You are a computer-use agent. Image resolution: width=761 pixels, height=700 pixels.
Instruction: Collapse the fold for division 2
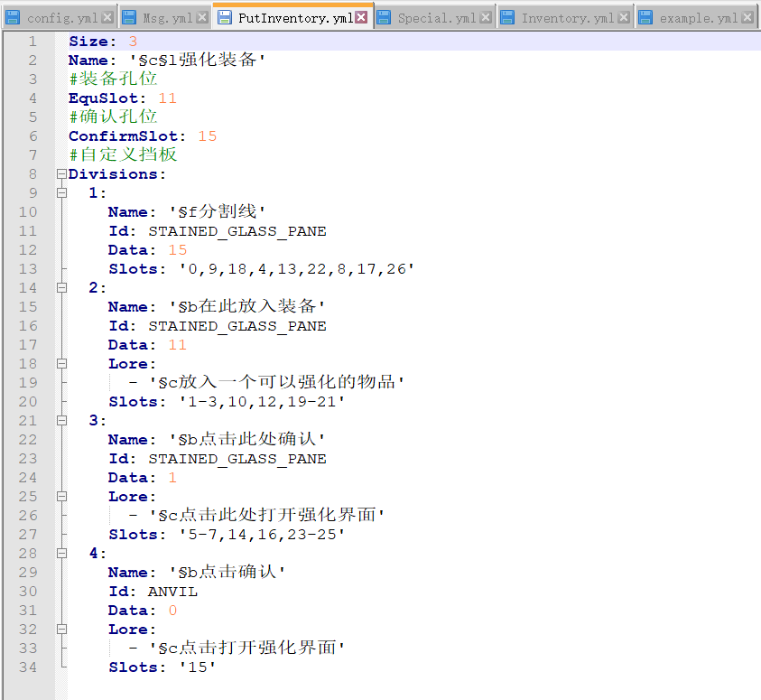pyautogui.click(x=61, y=287)
